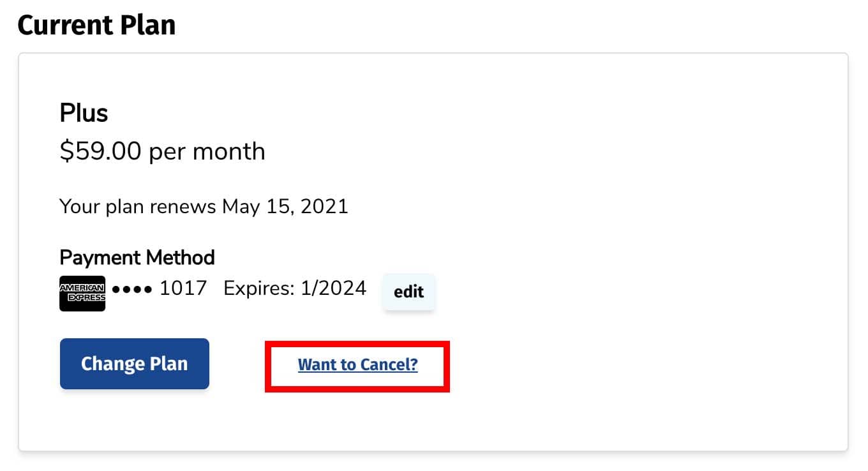This screenshot has width=868, height=471.
Task: Start changing the current subscription plan
Action: pyautogui.click(x=134, y=363)
